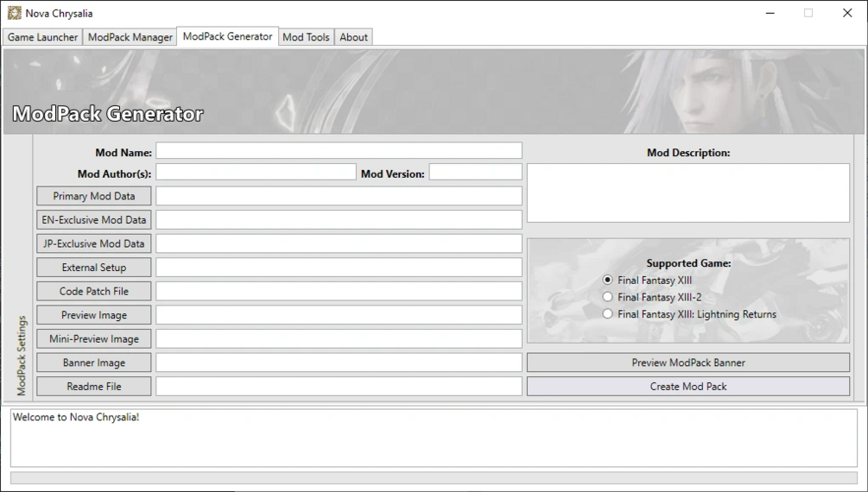868x492 pixels.
Task: Minimize the Nova Chrysalia window
Action: (x=770, y=13)
